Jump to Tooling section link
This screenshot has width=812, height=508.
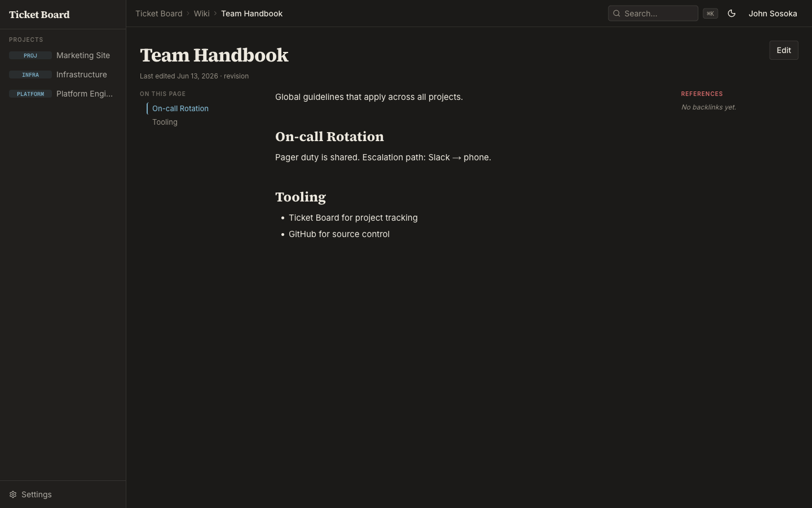[x=165, y=122]
